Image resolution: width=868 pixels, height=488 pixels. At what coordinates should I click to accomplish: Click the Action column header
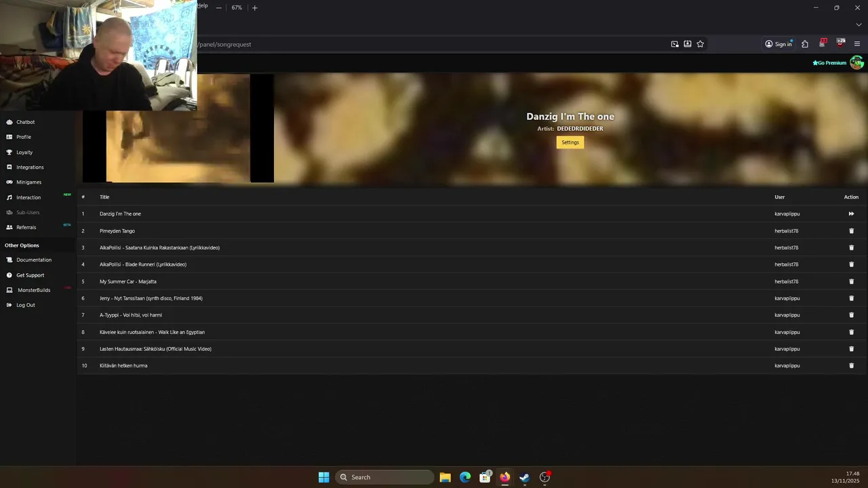(851, 197)
